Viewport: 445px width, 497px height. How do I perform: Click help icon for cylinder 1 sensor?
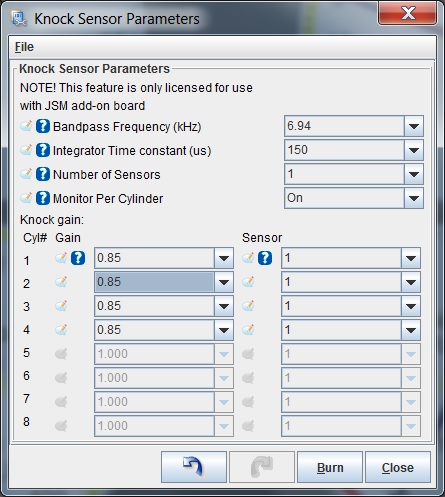[x=265, y=258]
